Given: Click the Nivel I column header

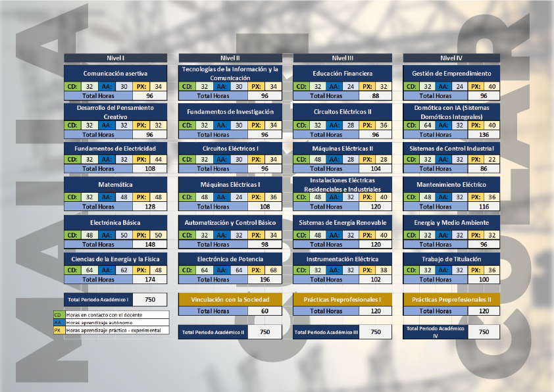Looking at the screenshot, I should (x=115, y=58).
